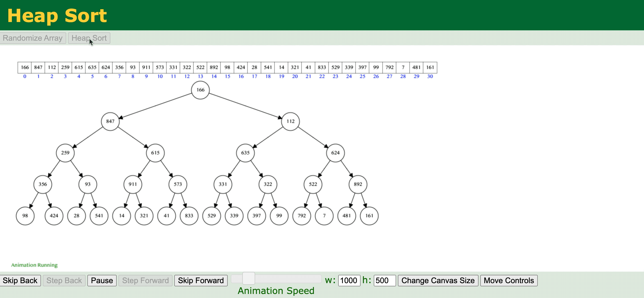The height and width of the screenshot is (298, 644).
Task: Select the heap node 892
Action: [357, 185]
